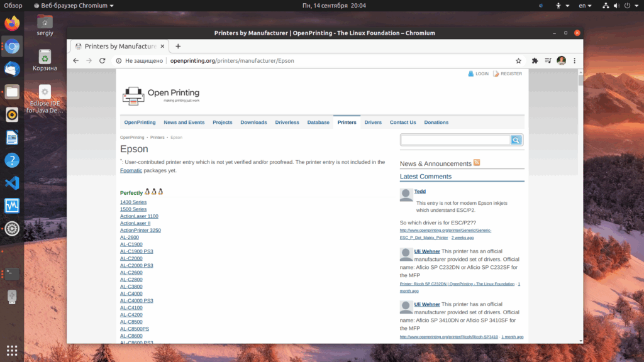Open the clock and calendar panel
Screen dimensions: 644x362
point(334,5)
